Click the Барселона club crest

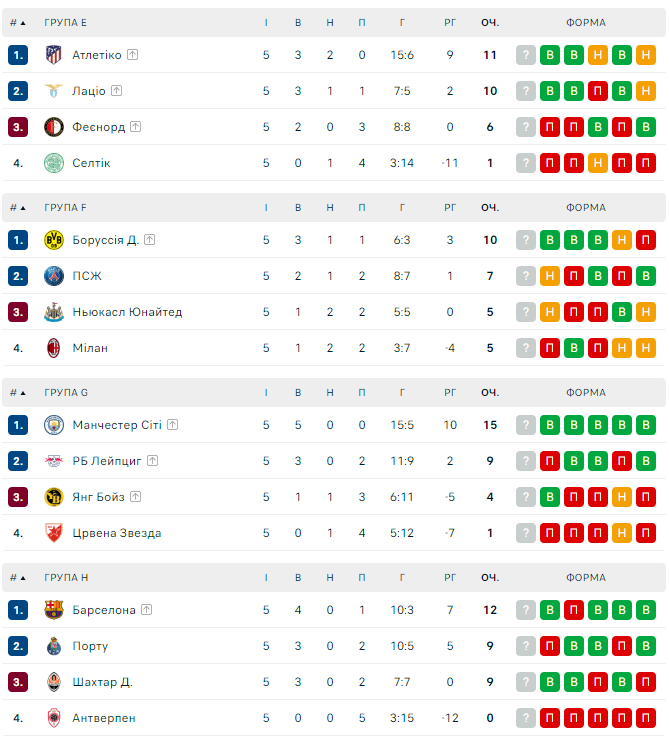tap(54, 610)
